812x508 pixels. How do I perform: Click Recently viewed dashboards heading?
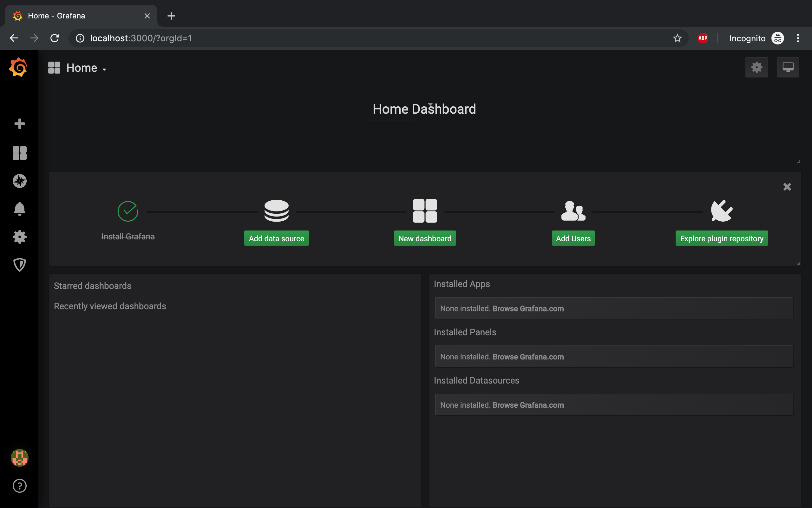[x=110, y=306]
